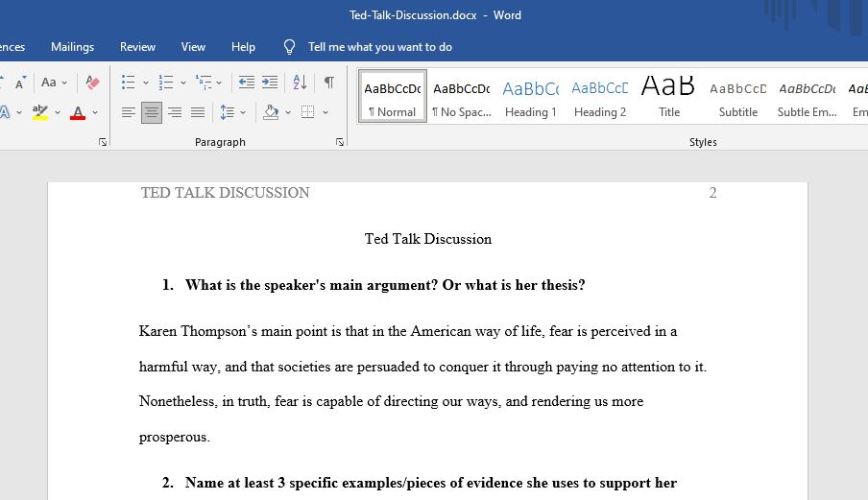
Task: Align text left
Action: (129, 113)
